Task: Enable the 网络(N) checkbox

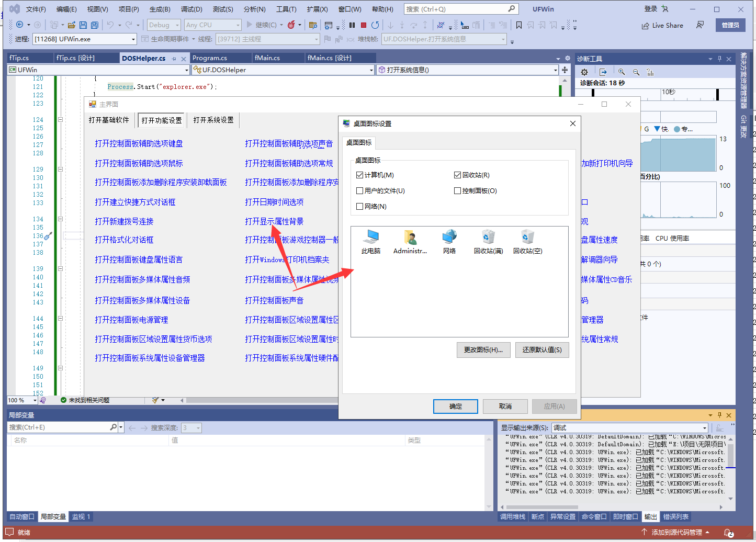Action: [x=359, y=206]
